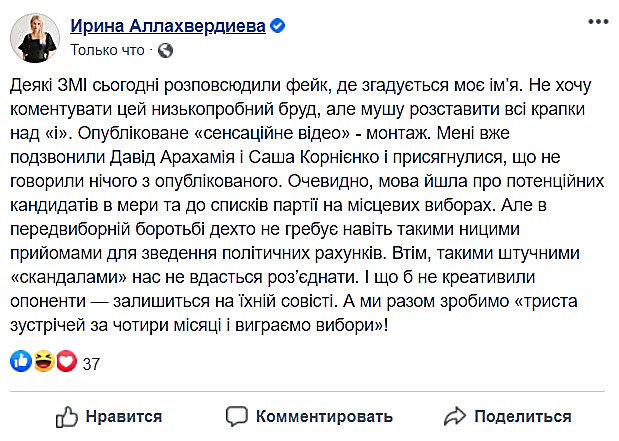Click the blue thumbs-up reaction emoji
The width and height of the screenshot is (619, 441).
tap(23, 363)
